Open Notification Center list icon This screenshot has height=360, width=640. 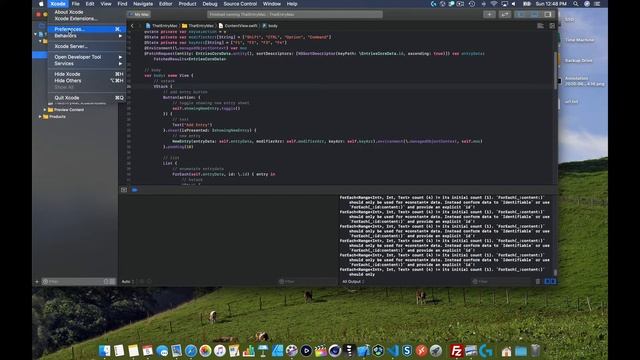597,4
